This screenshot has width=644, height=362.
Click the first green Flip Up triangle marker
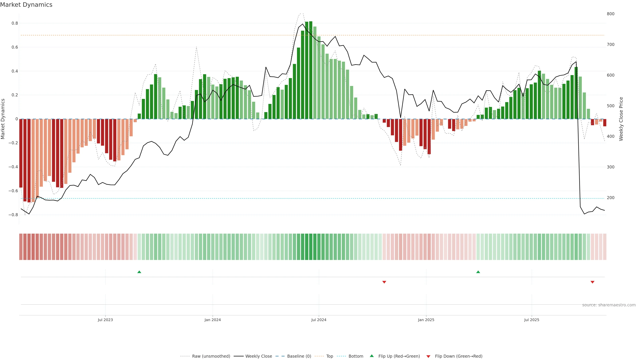pos(139,272)
